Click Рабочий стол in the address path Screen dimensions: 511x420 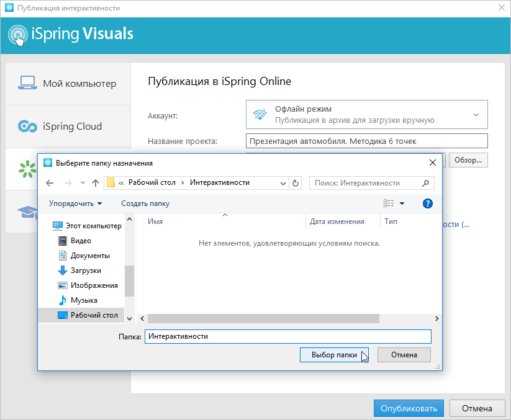tap(152, 182)
